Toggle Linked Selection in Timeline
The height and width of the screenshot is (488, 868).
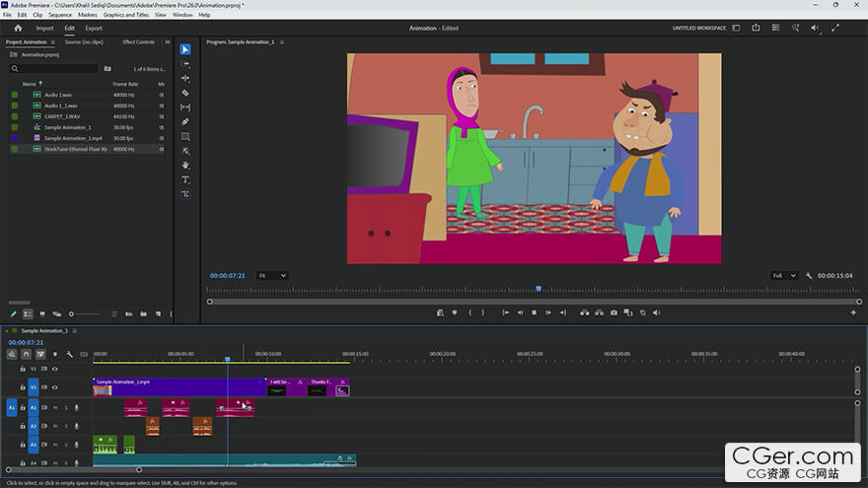pyautogui.click(x=40, y=354)
